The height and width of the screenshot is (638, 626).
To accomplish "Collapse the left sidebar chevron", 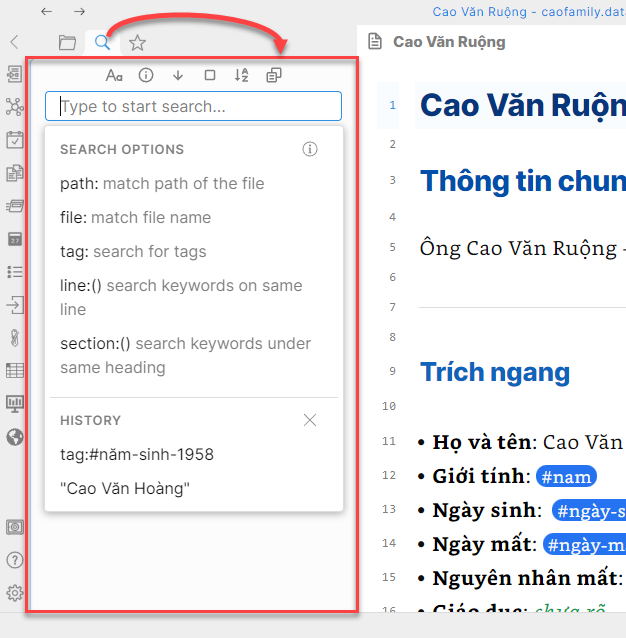I will click(x=14, y=42).
